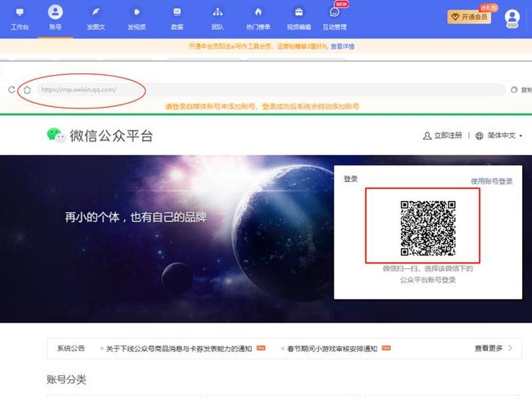Open the 团队 team section
Screen dimensions: 532x399
[217, 19]
